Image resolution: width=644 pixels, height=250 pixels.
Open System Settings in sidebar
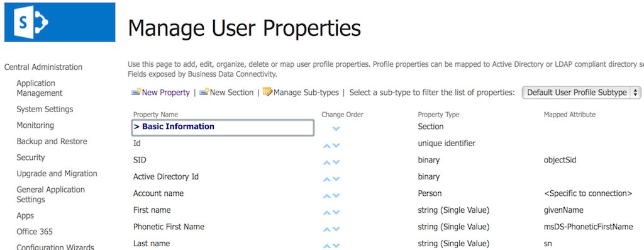tap(45, 109)
